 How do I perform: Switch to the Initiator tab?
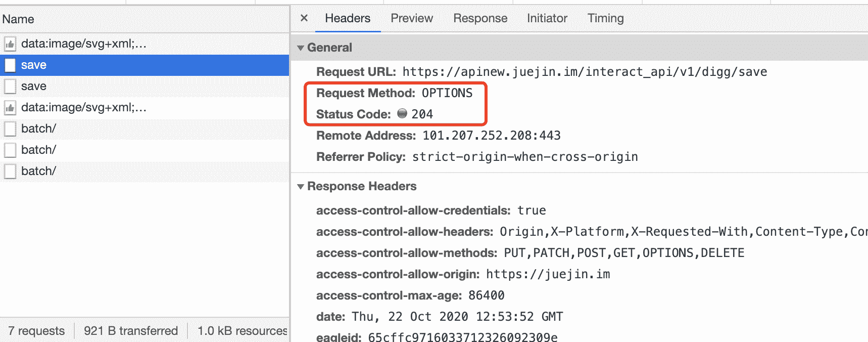tap(547, 18)
